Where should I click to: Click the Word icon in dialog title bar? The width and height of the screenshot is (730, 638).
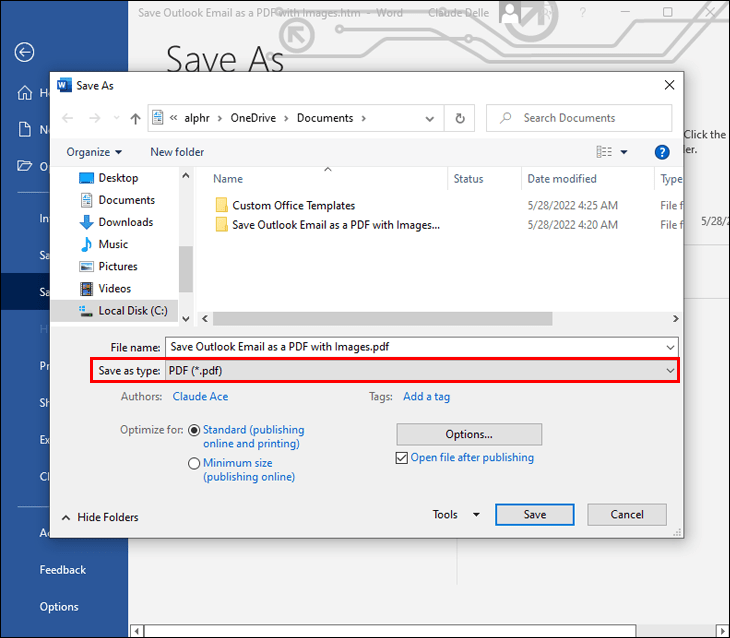[64, 85]
